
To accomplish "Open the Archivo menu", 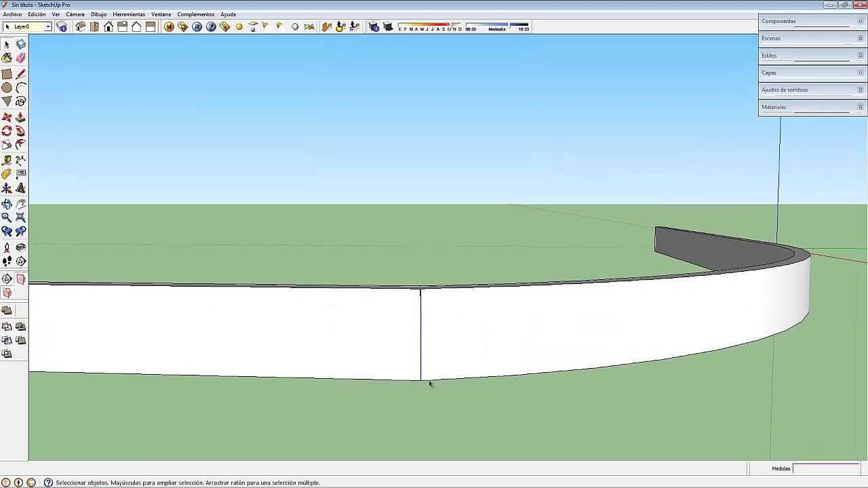I will point(12,14).
